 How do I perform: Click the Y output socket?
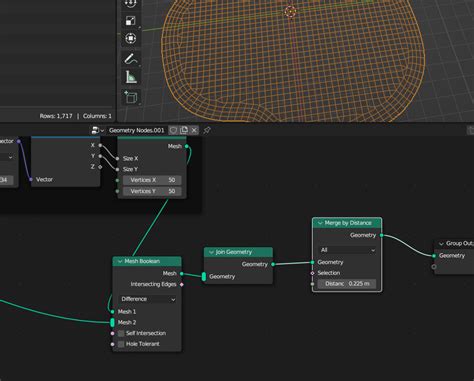(100, 156)
